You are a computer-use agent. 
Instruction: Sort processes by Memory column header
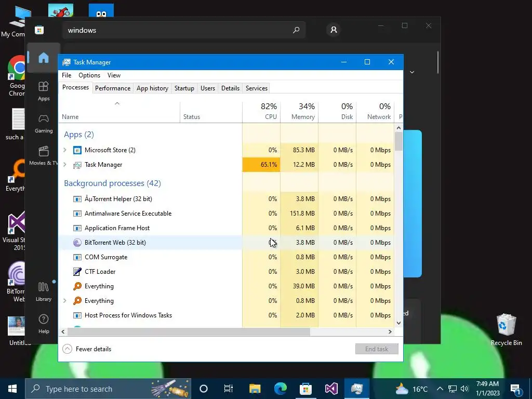[x=299, y=112]
